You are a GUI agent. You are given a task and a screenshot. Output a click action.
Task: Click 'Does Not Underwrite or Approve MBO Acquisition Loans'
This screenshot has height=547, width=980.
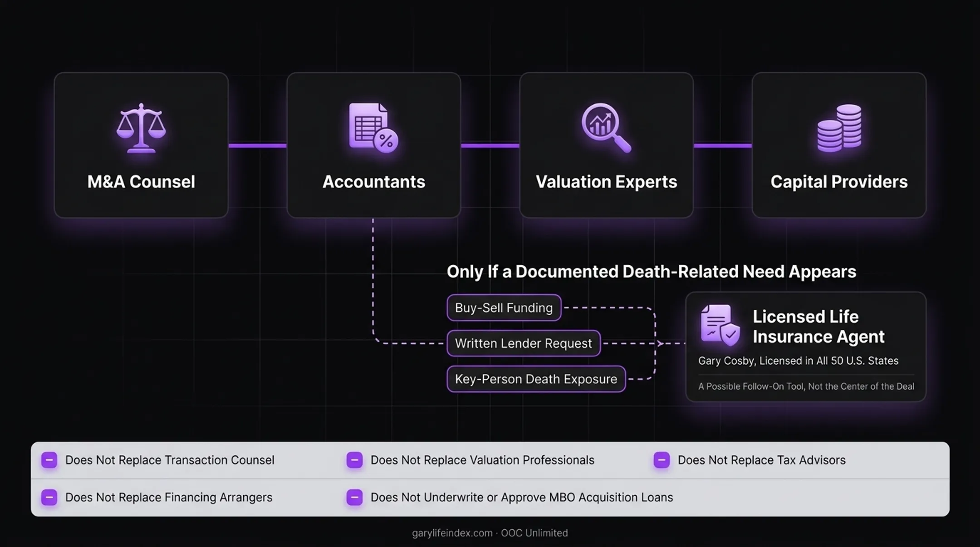[x=522, y=498]
